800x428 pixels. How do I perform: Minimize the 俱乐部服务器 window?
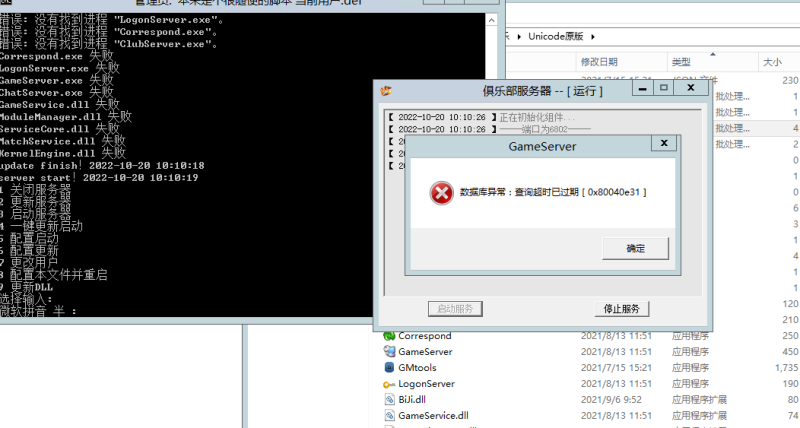click(642, 88)
